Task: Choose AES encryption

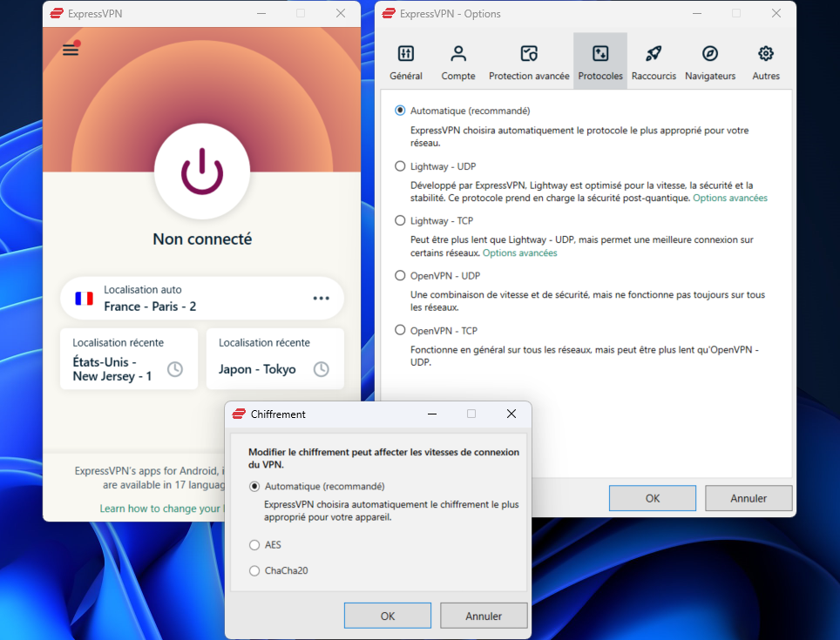Action: [x=254, y=545]
